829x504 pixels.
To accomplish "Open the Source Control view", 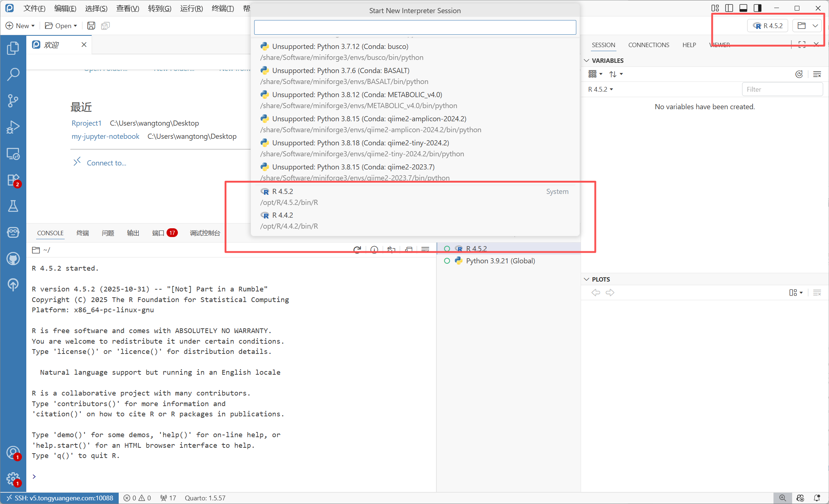I will [13, 100].
